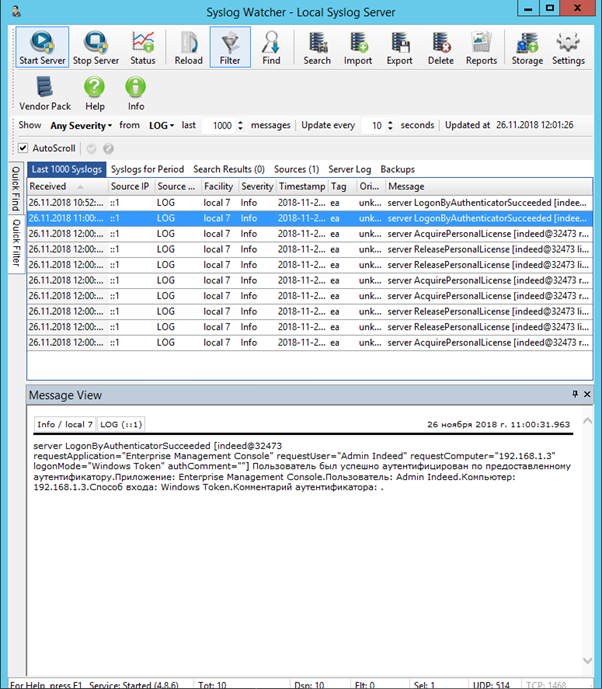
Task: Select the first LogonByAuthenticatorSucceeded row
Action: [300, 202]
